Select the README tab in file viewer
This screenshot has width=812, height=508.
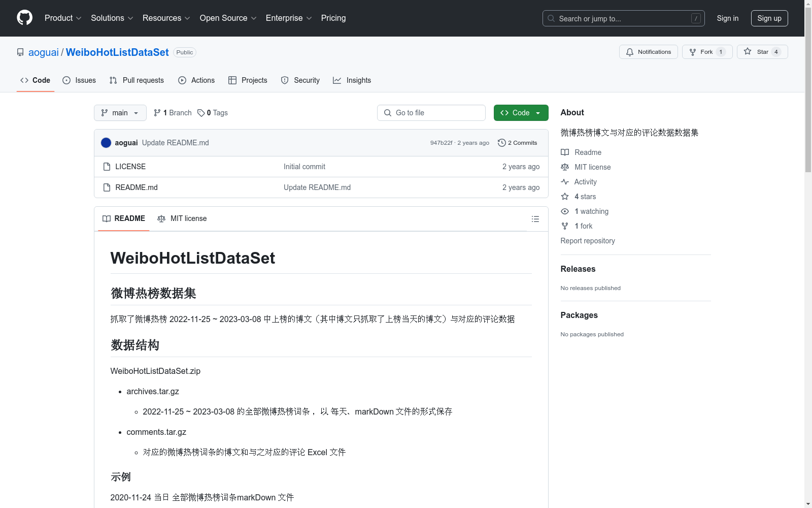pyautogui.click(x=124, y=218)
